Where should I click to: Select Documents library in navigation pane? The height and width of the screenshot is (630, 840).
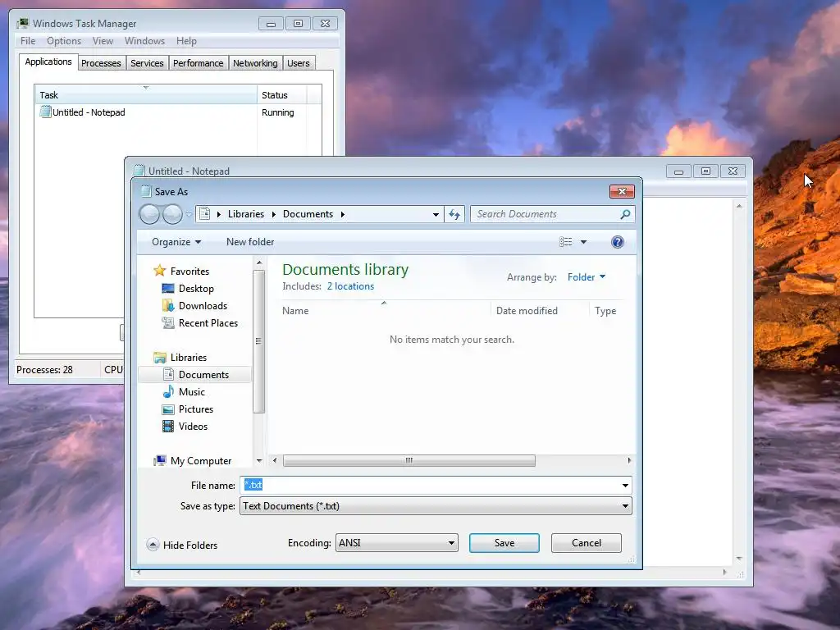point(195,374)
